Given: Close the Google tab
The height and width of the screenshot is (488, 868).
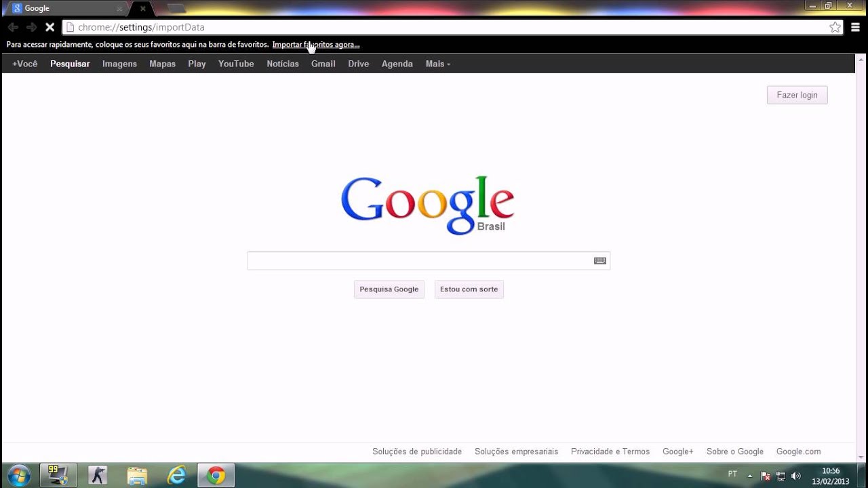Looking at the screenshot, I should coord(119,9).
